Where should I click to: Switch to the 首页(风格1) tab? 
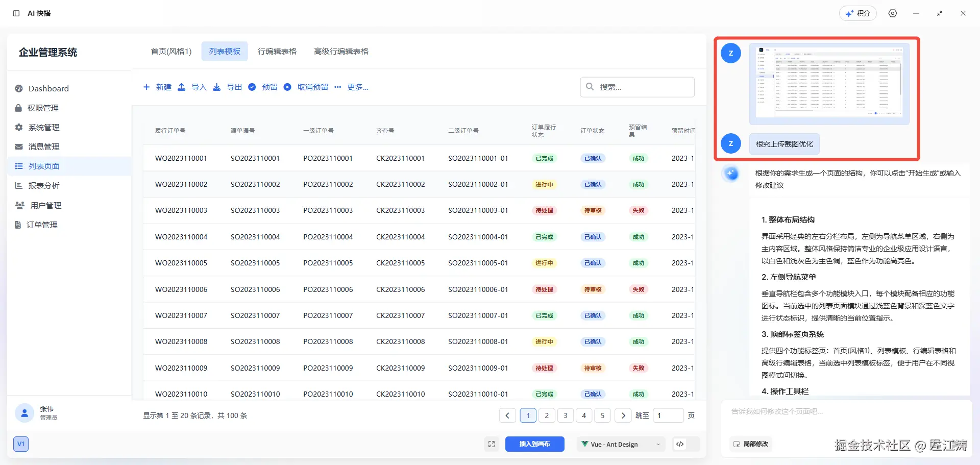point(171,51)
